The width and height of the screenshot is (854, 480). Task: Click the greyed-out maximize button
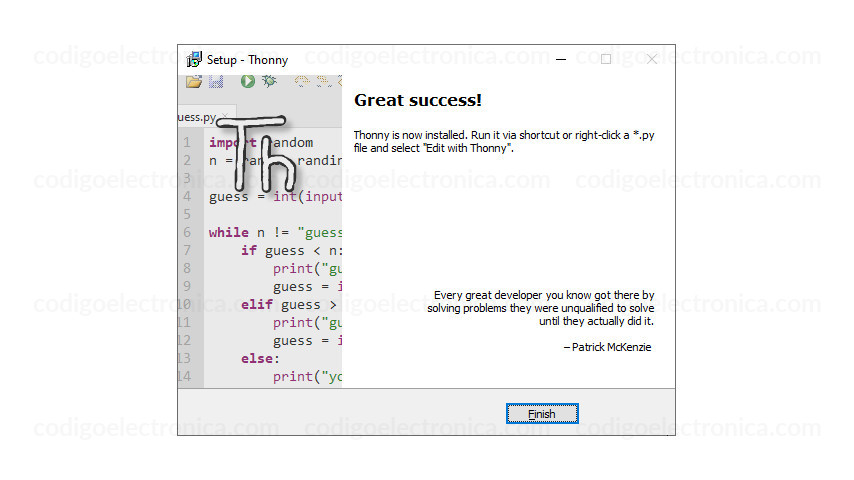tap(606, 59)
